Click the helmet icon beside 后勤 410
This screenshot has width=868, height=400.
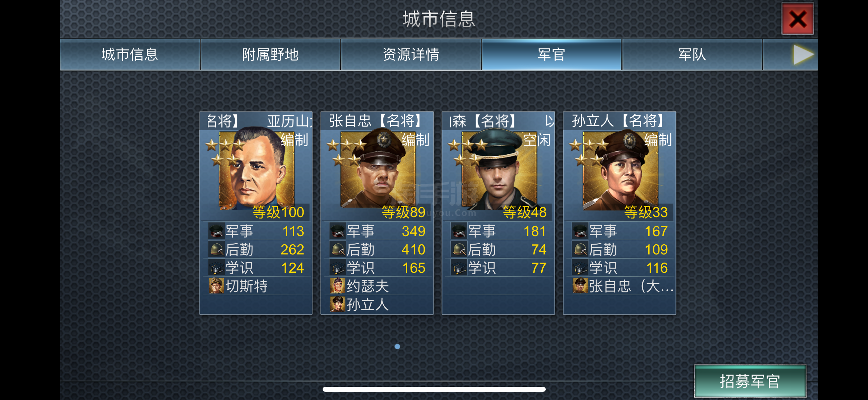[338, 250]
